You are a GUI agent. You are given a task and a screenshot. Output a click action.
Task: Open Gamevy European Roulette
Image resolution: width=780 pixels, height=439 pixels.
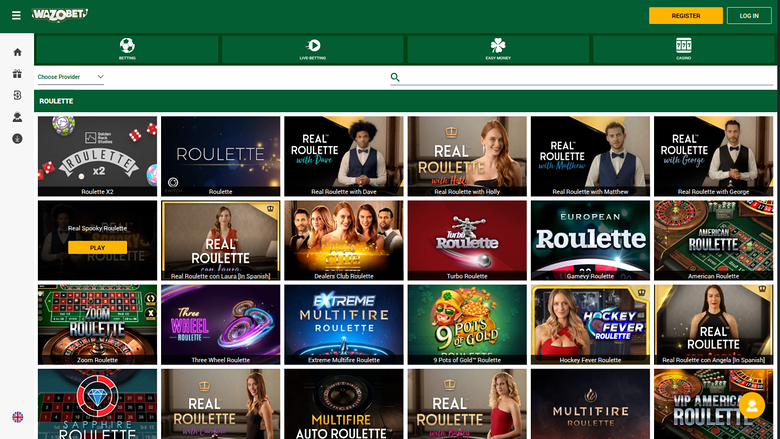click(590, 241)
